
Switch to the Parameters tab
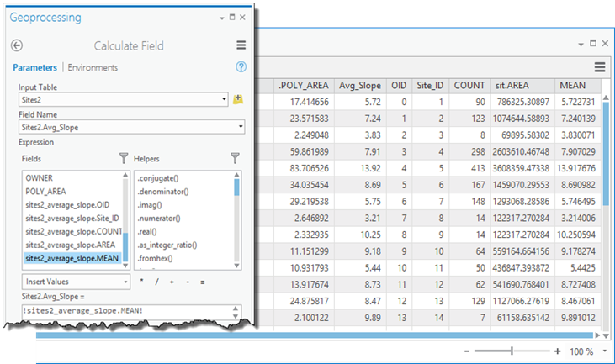click(35, 67)
